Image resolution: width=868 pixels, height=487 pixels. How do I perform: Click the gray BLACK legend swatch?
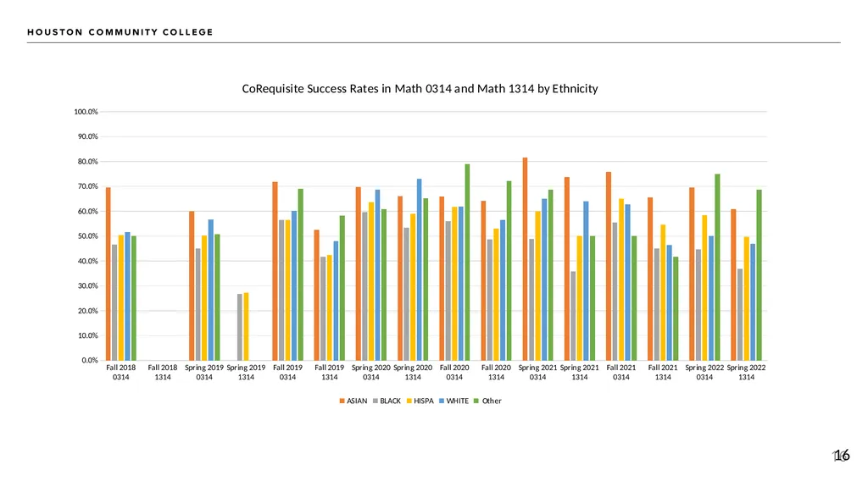[x=376, y=401]
